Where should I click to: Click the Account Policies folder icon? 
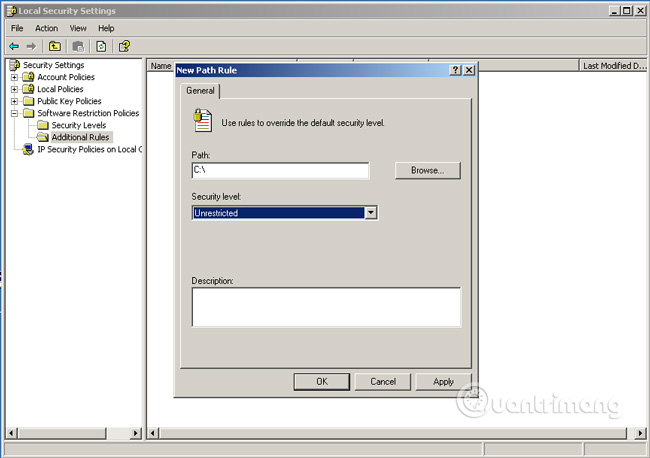tap(28, 77)
